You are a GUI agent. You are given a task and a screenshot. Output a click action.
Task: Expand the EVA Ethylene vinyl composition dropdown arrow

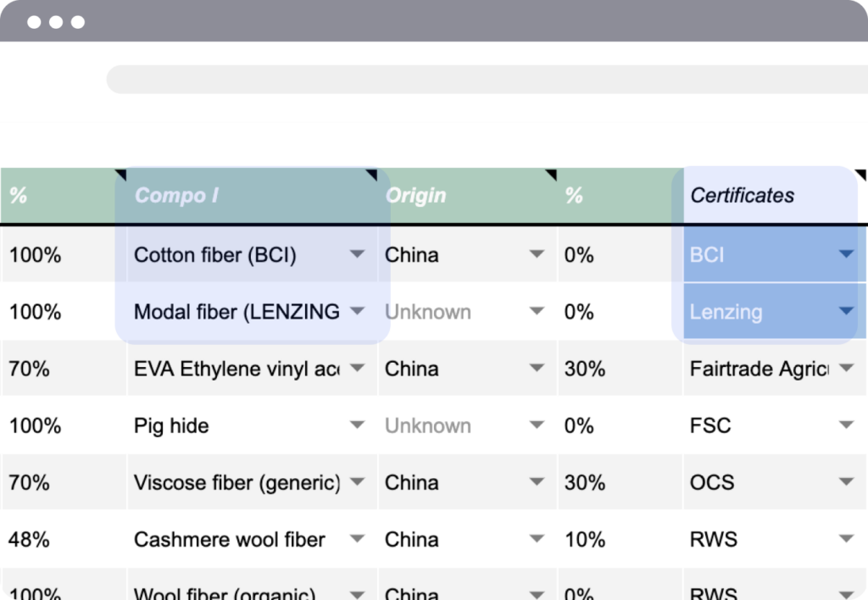coord(358,368)
